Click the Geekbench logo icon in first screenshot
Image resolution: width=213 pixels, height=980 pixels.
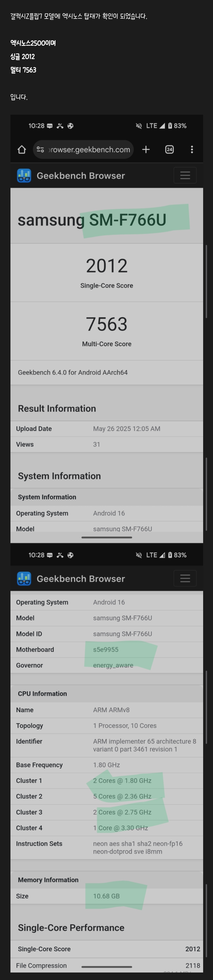[x=24, y=175]
